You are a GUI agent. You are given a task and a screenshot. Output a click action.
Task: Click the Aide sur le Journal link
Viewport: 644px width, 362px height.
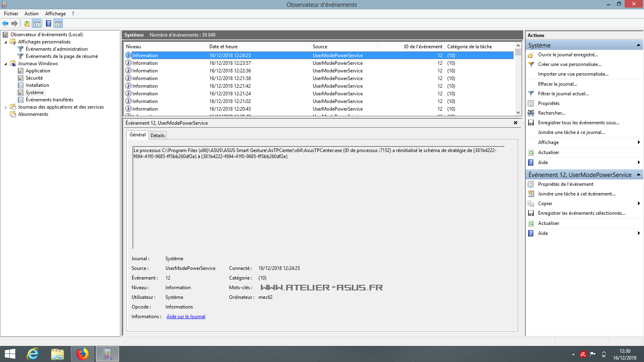pos(186,317)
